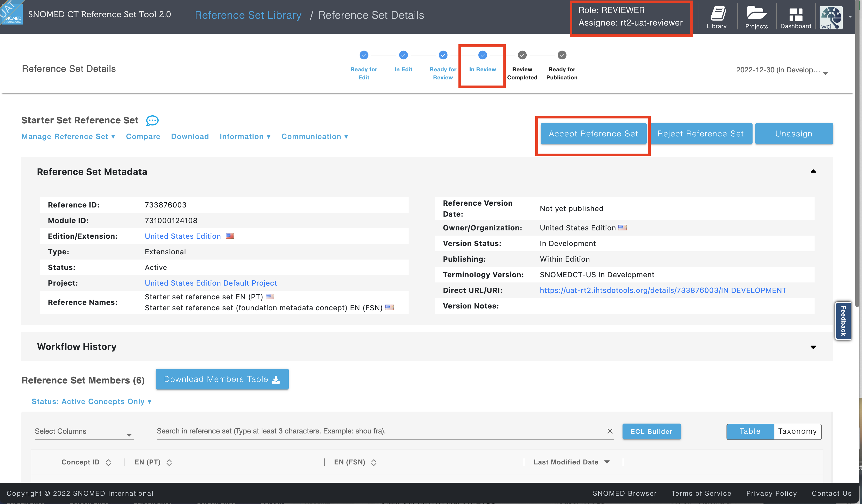
Task: Open the WCI user avatar menu
Action: [x=831, y=17]
